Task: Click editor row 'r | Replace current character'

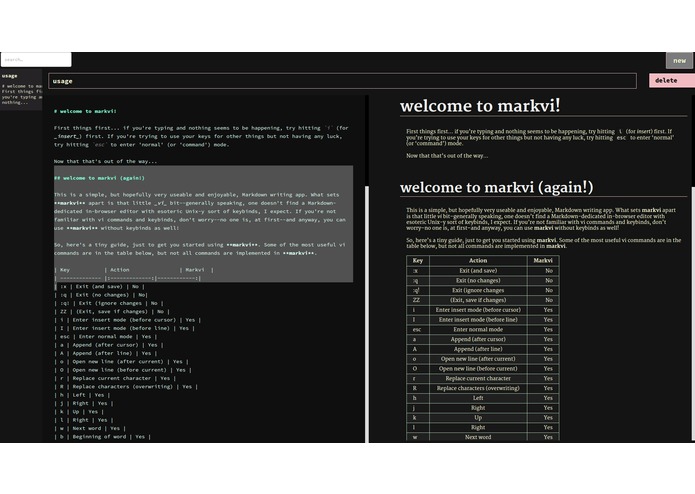Action: click(x=114, y=378)
